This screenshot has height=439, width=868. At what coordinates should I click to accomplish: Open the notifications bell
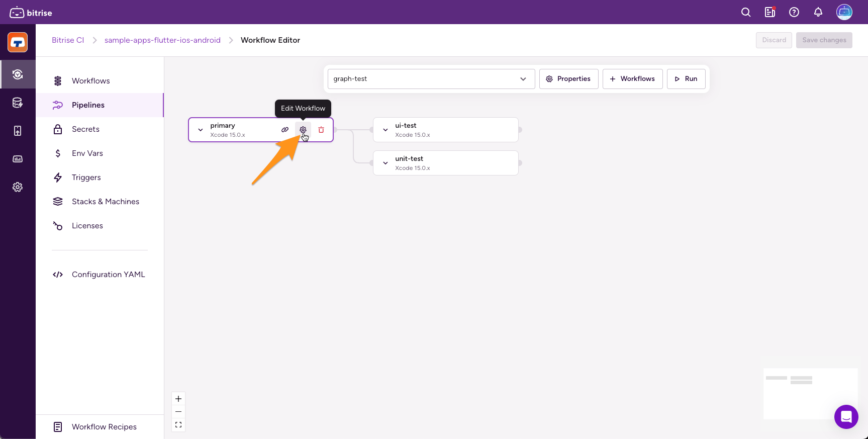pyautogui.click(x=818, y=12)
